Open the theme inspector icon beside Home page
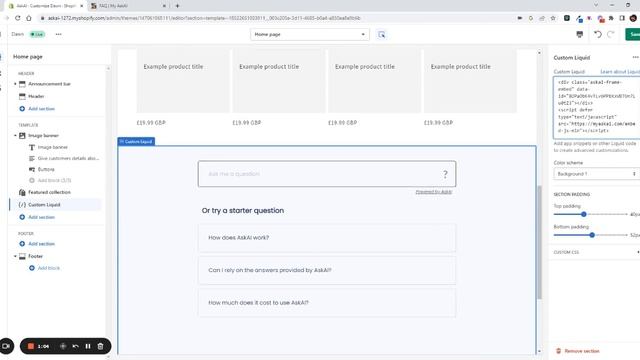The width and height of the screenshot is (640, 360). [x=381, y=35]
